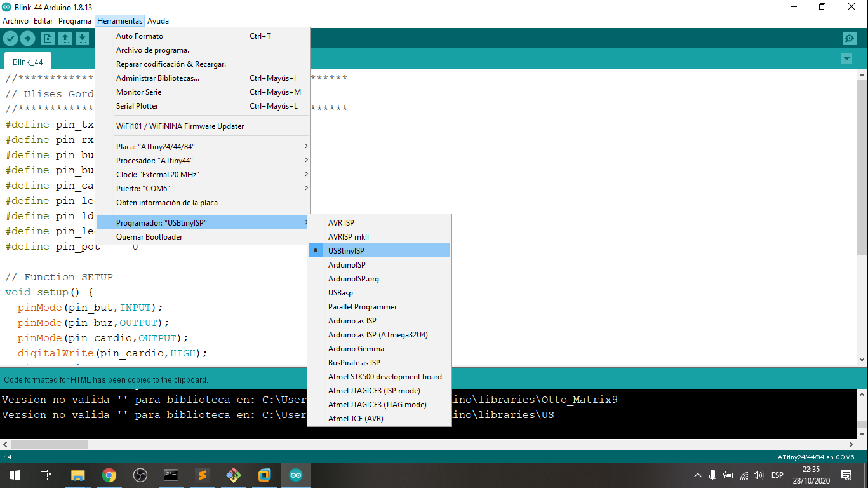Open the command prompt taskbar icon

point(171,475)
